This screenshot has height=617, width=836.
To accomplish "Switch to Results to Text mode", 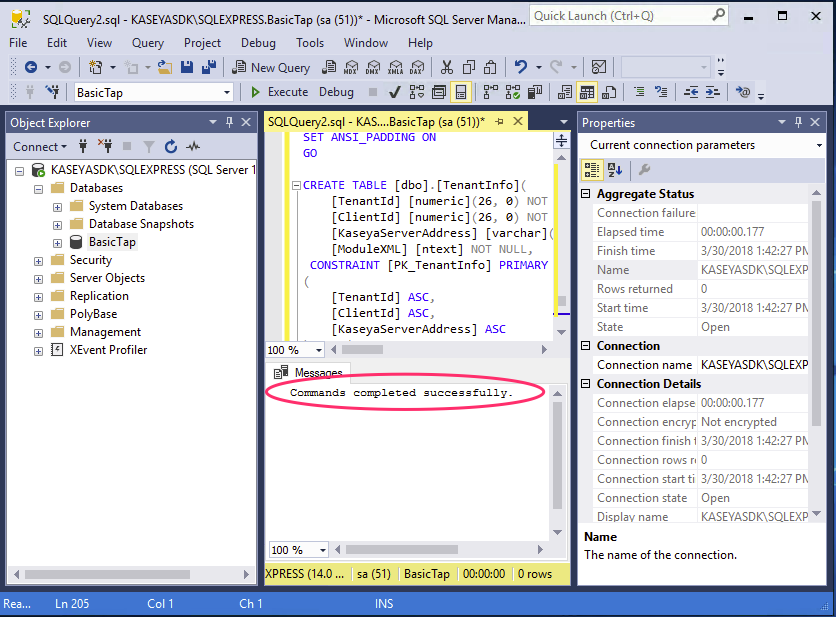I will [565, 92].
